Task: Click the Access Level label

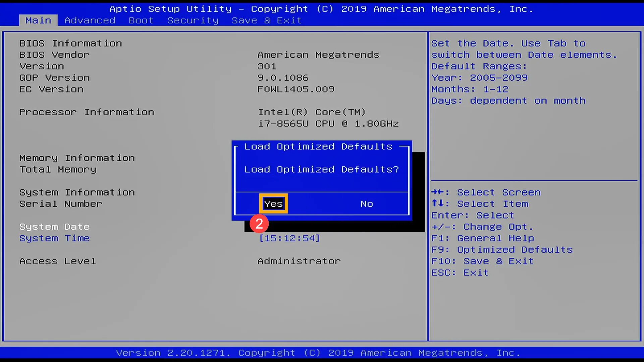Action: [x=58, y=261]
